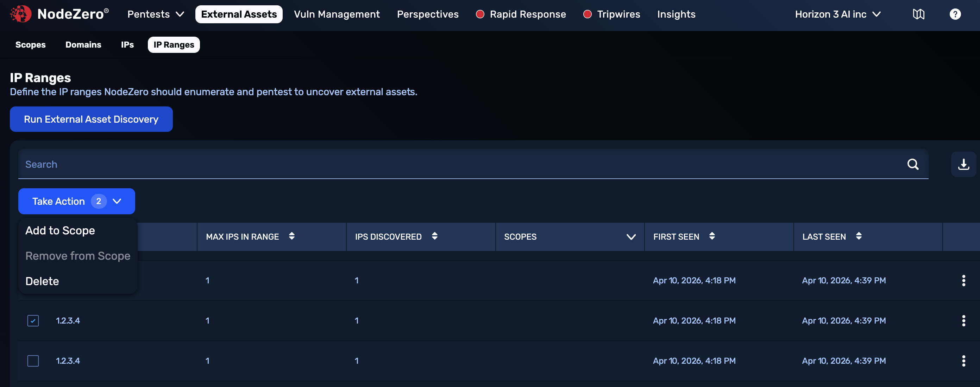Open the map guide icon in header

[x=918, y=14]
